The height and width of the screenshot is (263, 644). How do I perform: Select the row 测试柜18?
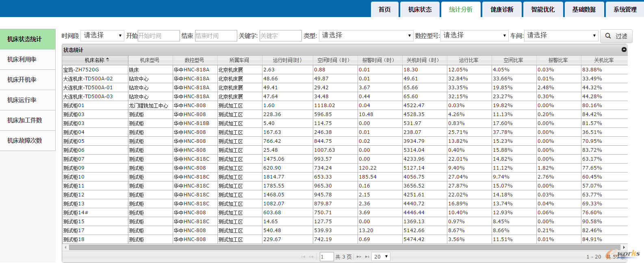(x=345, y=239)
